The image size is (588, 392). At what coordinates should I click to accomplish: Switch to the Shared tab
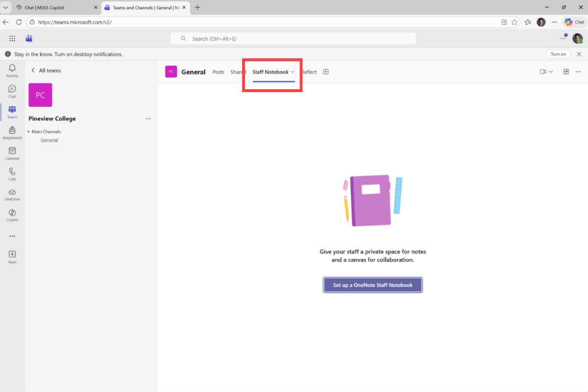click(238, 72)
